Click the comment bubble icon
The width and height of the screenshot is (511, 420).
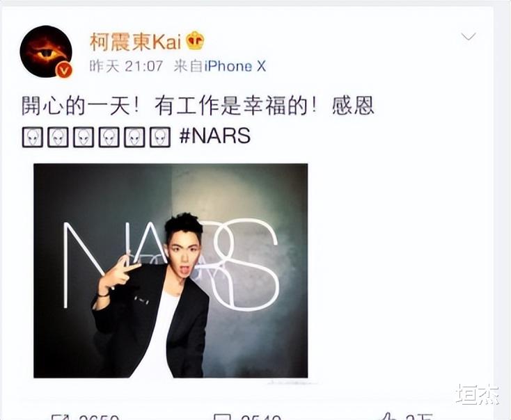[x=221, y=417]
